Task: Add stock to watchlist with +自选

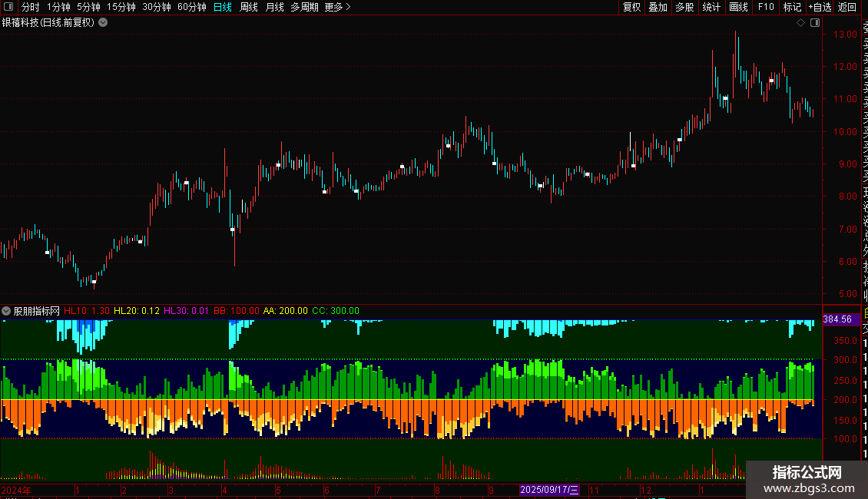Action: point(820,7)
